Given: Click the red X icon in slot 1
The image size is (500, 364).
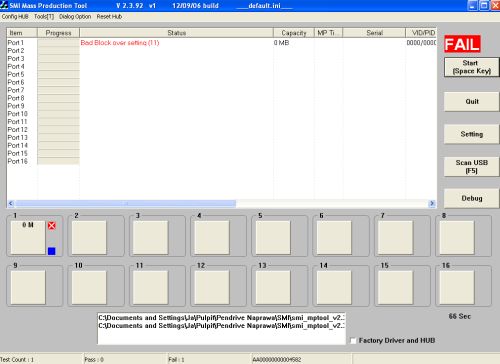Looking at the screenshot, I should pos(52,226).
